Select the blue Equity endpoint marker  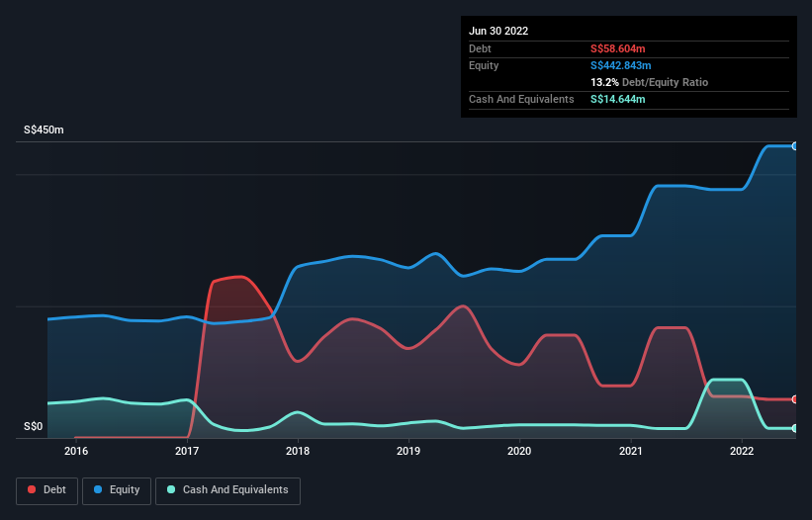(x=794, y=146)
